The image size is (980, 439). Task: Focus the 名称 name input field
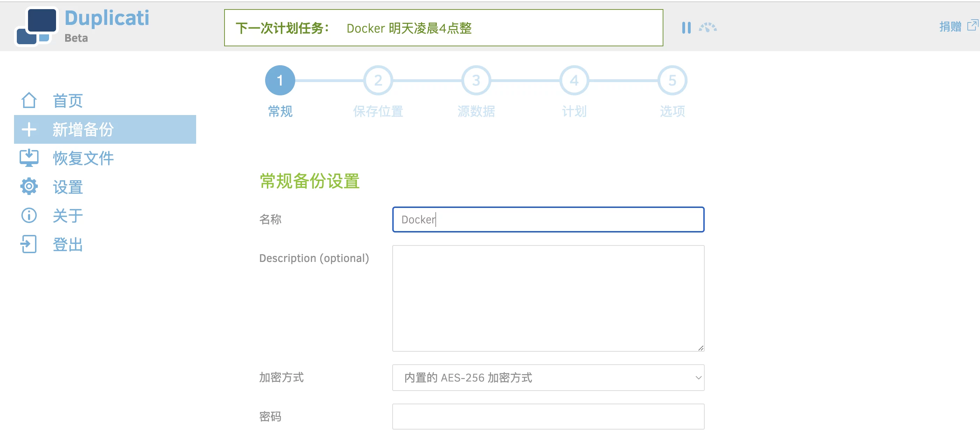pos(548,219)
